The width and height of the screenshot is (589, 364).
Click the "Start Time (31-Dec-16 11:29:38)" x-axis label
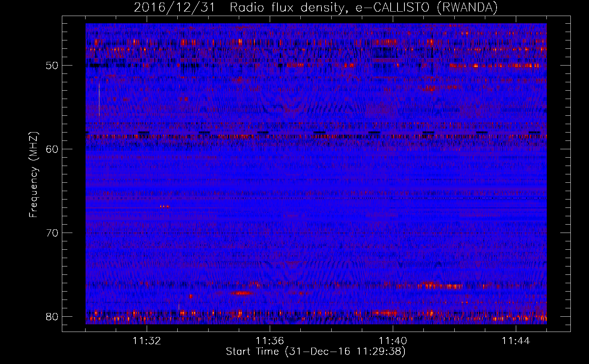click(316, 352)
